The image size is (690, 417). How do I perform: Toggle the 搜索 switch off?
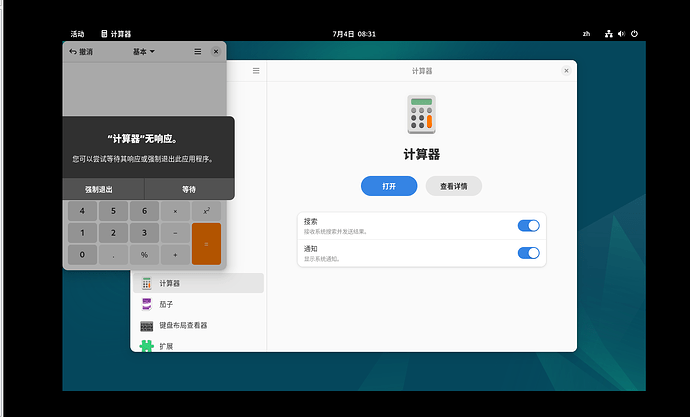[x=529, y=226]
